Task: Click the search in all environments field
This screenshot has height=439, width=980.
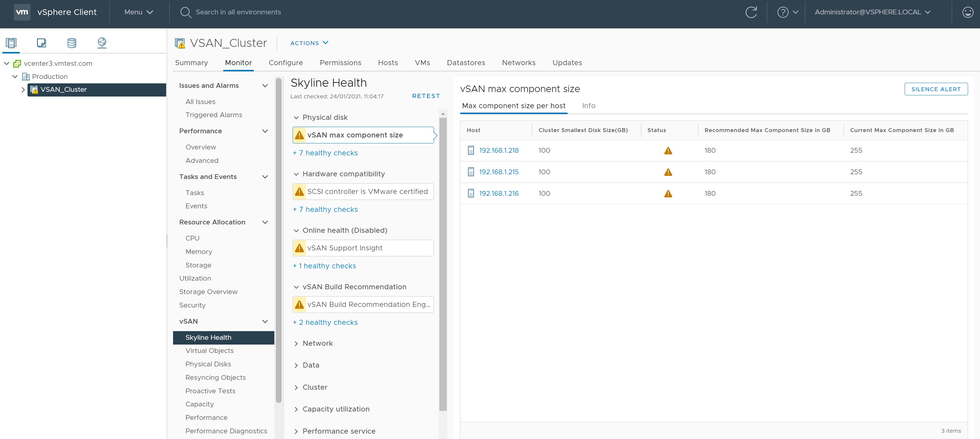Action: [x=238, y=12]
